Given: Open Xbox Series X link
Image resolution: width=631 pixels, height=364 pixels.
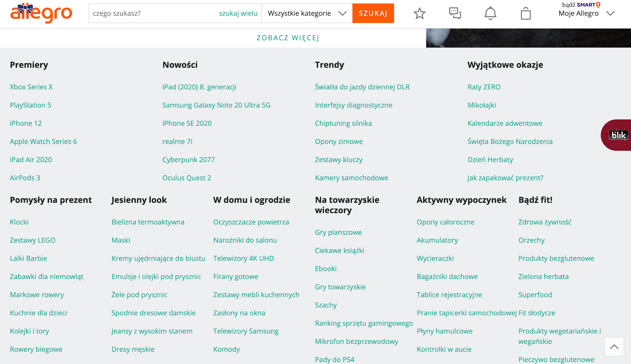Looking at the screenshot, I should pyautogui.click(x=31, y=87).
